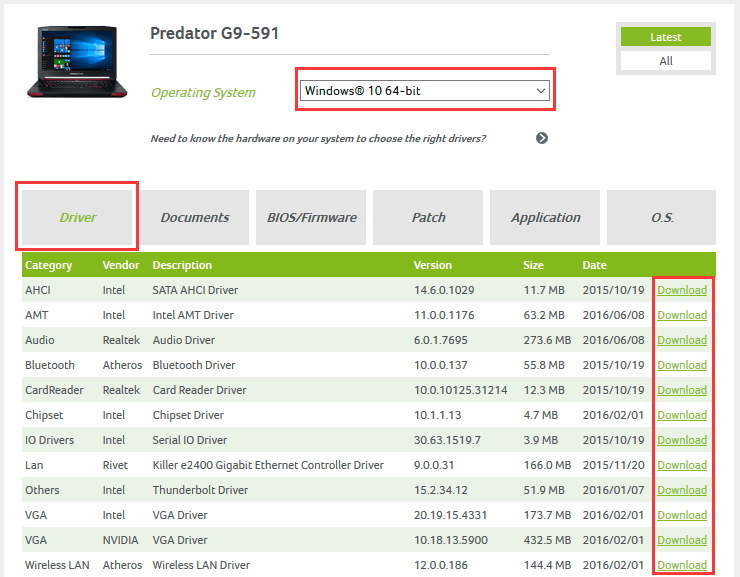The image size is (740, 577).
Task: Select the Latest filter button
Action: (x=665, y=37)
